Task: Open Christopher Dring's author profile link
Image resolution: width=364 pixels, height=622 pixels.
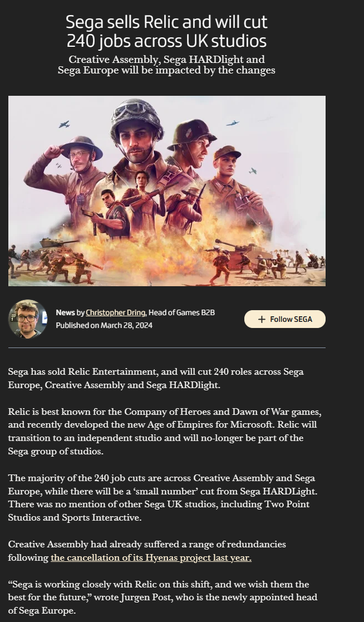Action: pyautogui.click(x=115, y=312)
